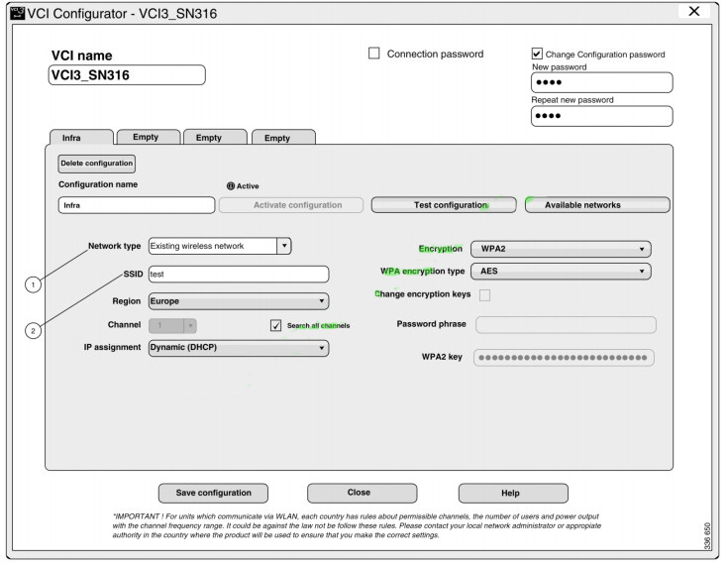The width and height of the screenshot is (728, 564).
Task: Click the 'WPA encryption type' label
Action: [x=423, y=272]
